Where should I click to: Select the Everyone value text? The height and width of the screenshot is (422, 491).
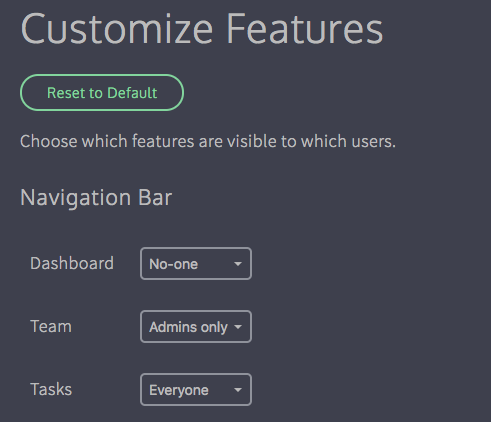179,390
